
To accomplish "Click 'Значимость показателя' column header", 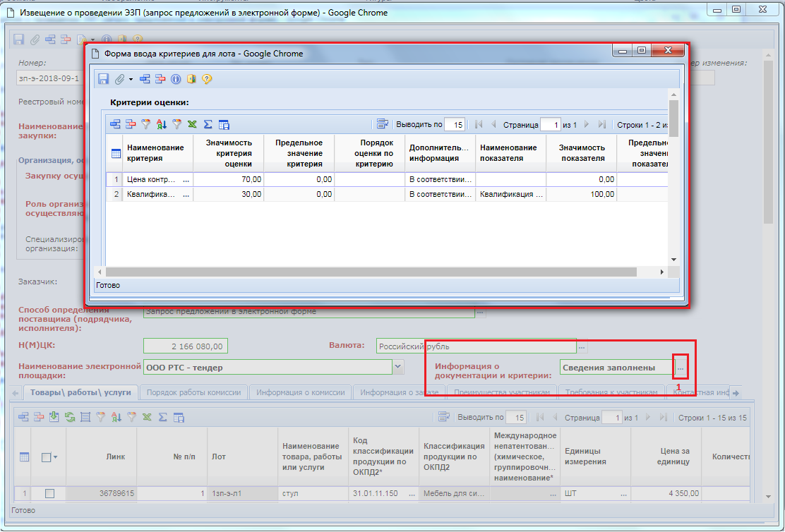I will (x=581, y=153).
